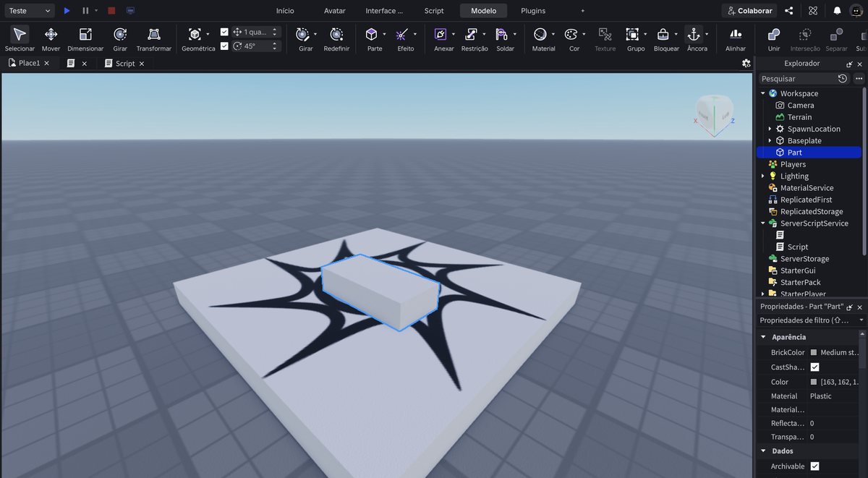Click the Geométrica collisions icon
868x478 pixels.
(x=195, y=35)
